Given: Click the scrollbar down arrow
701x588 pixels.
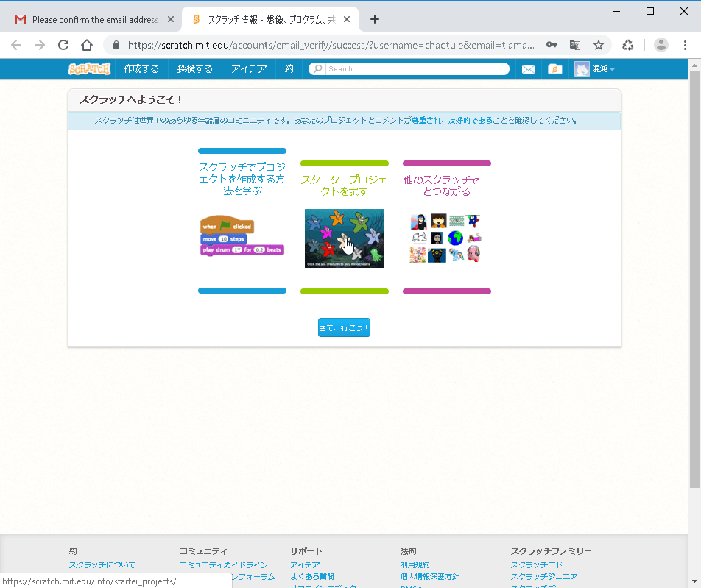Looking at the screenshot, I should point(694,583).
